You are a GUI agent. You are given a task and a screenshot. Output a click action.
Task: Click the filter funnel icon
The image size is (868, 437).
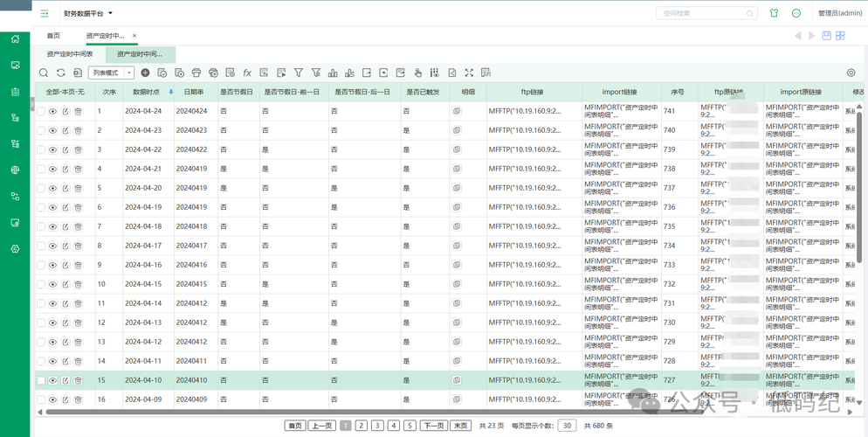(298, 73)
